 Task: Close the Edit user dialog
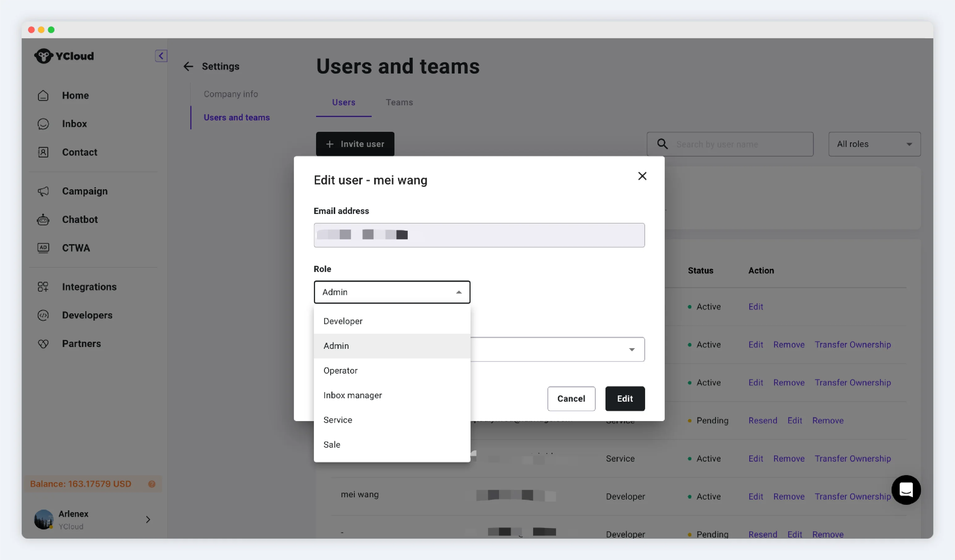642,176
